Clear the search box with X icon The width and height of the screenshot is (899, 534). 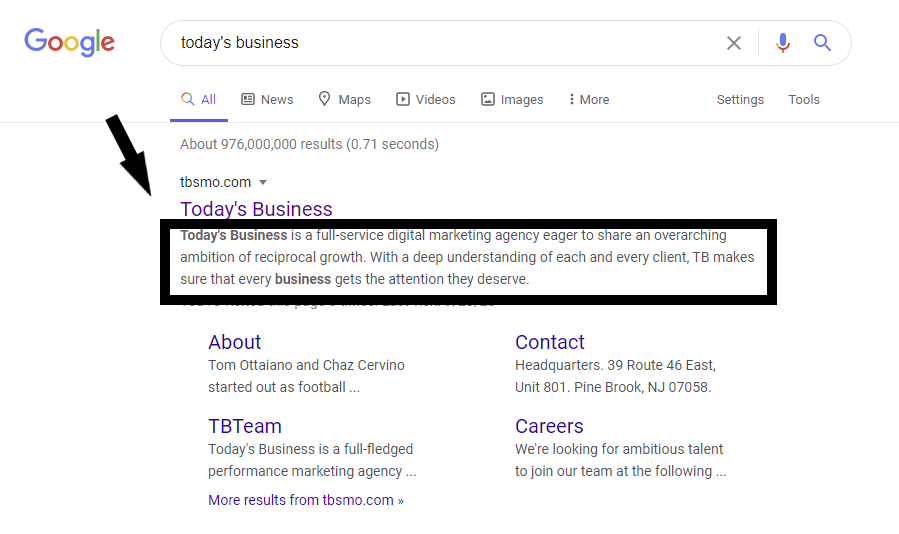(734, 43)
